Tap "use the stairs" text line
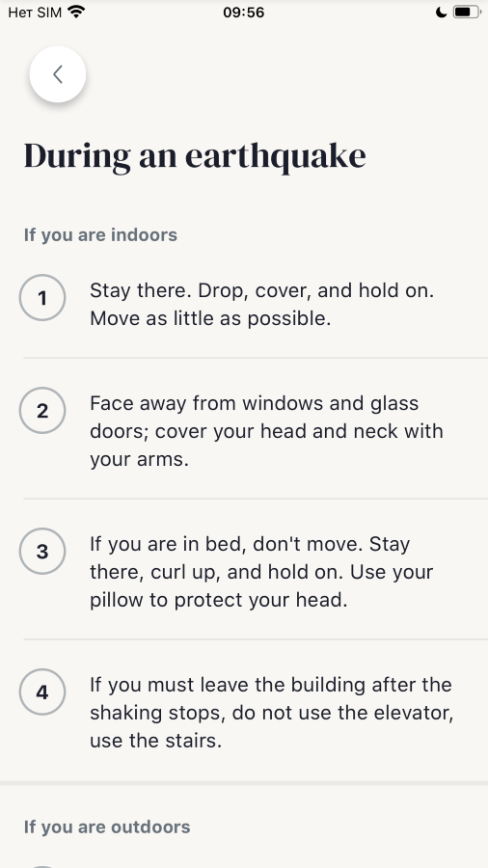The width and height of the screenshot is (488, 868). click(x=155, y=741)
